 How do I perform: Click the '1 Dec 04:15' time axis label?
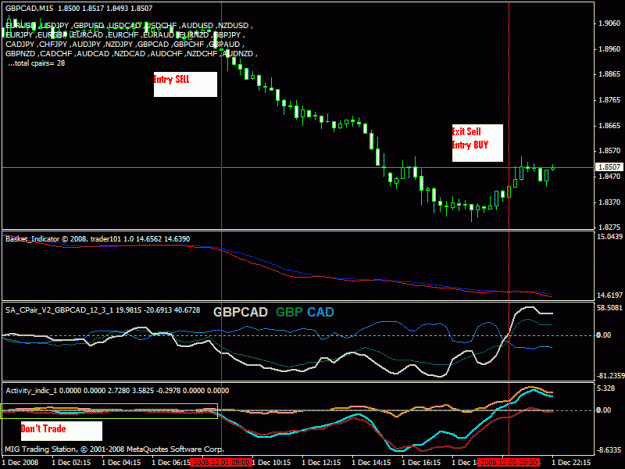121,462
